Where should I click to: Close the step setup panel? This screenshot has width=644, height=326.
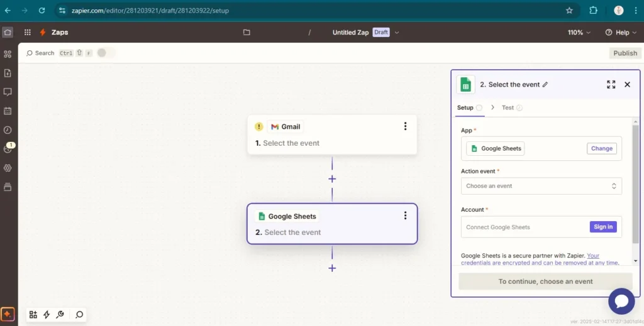pos(627,84)
